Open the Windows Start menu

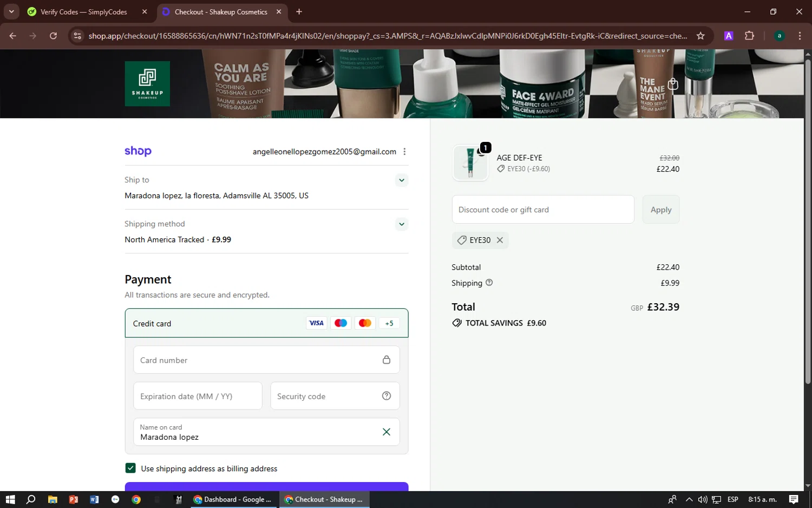[10, 499]
